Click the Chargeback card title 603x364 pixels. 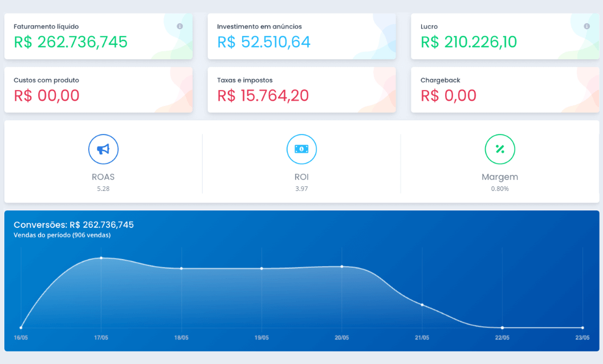click(441, 80)
